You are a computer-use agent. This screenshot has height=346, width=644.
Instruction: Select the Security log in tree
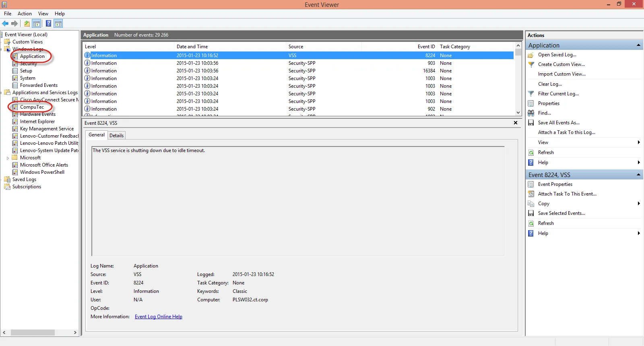point(28,64)
